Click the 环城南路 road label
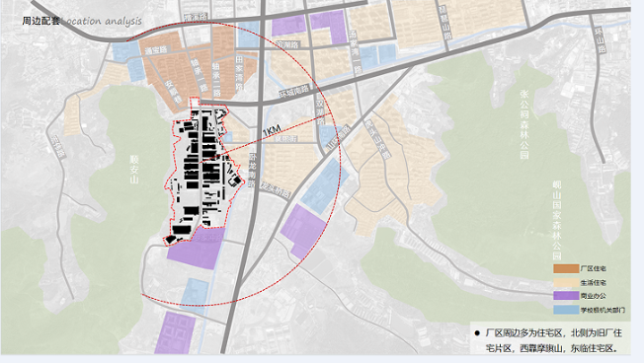Image resolution: width=644 pixels, height=363 pixels. (x=294, y=90)
